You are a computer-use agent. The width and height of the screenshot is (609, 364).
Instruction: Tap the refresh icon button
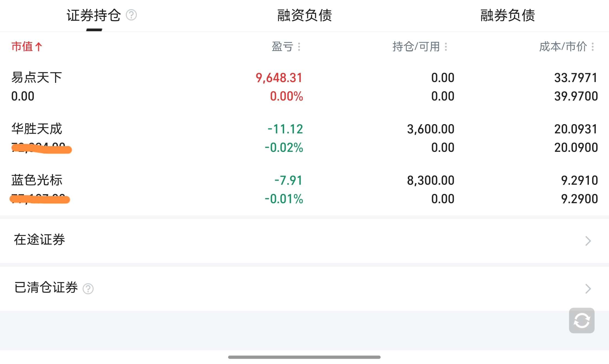(582, 321)
